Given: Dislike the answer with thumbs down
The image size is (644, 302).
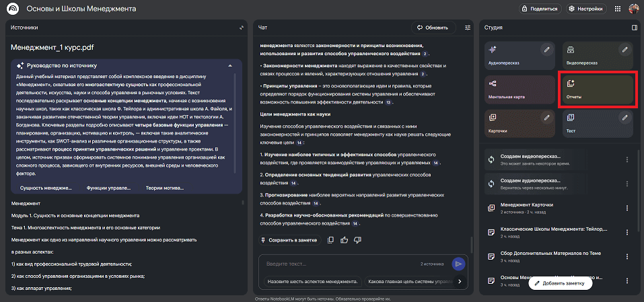Looking at the screenshot, I should pos(357,240).
